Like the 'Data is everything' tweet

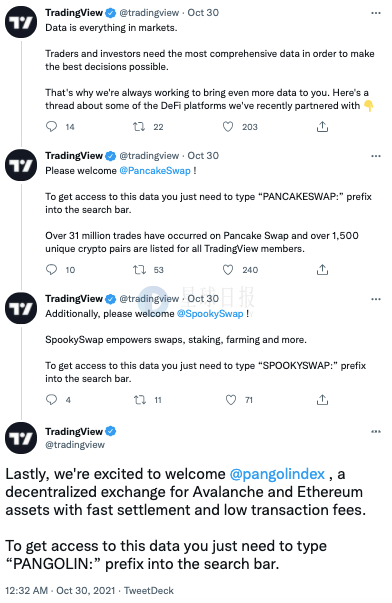228,127
